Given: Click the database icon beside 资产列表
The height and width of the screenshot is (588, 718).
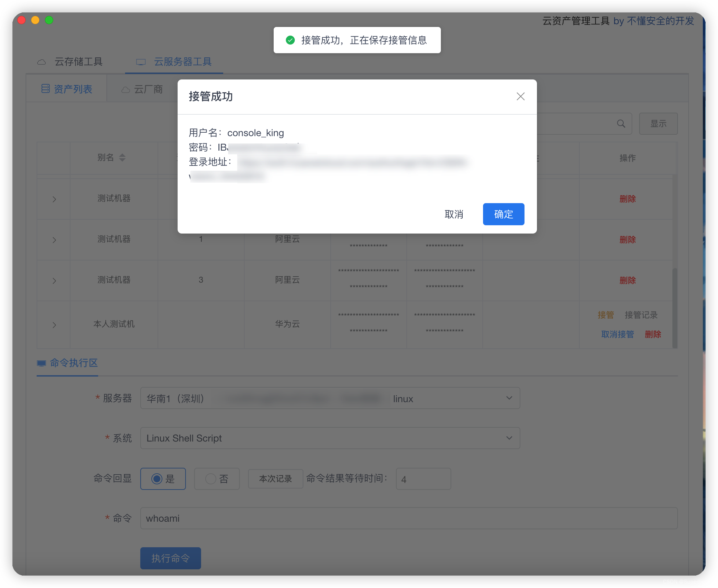Looking at the screenshot, I should [46, 88].
